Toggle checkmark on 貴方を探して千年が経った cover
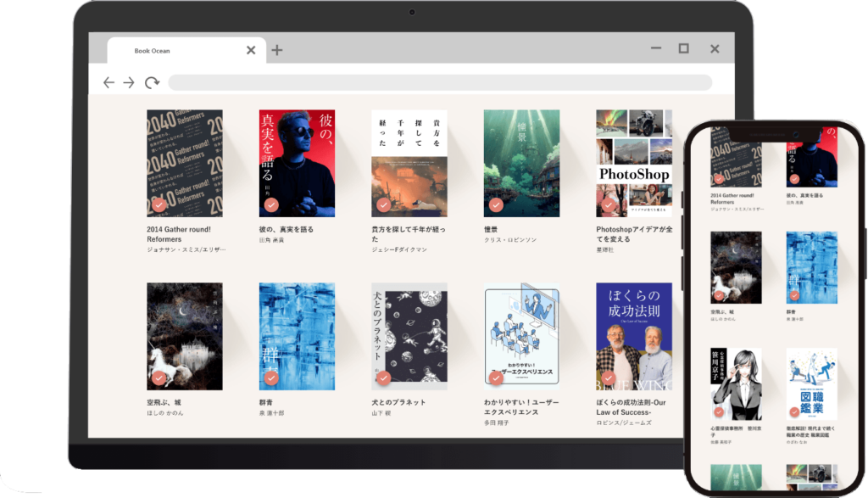868x498 pixels. pyautogui.click(x=384, y=205)
